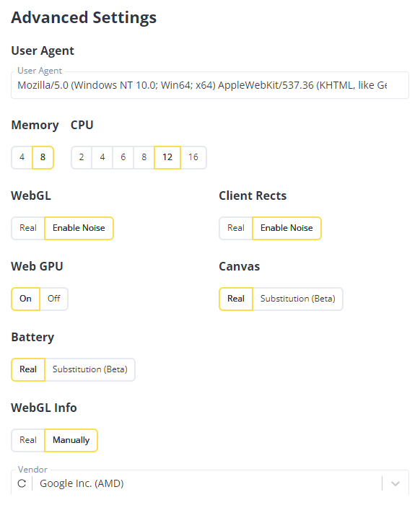Image resolution: width=420 pixels, height=505 pixels.
Task: Set Client Rects to Real
Action: click(236, 228)
